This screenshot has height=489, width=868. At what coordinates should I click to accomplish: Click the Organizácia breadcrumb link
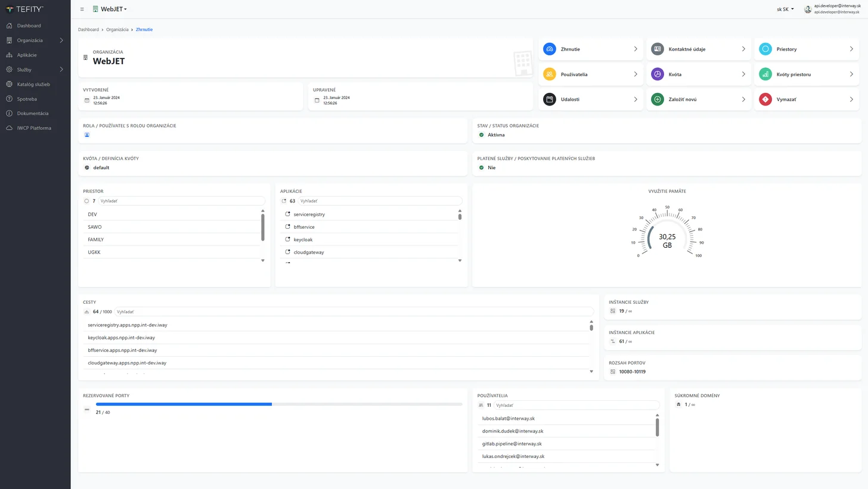click(117, 29)
